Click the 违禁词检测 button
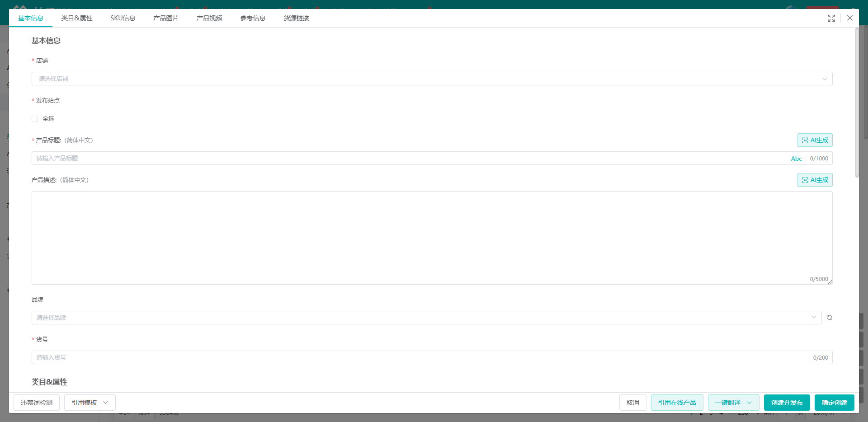The width and height of the screenshot is (868, 422). (37, 403)
